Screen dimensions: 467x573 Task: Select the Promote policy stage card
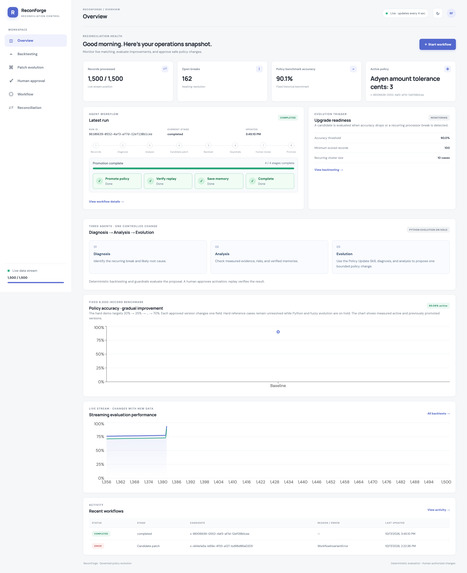click(117, 181)
